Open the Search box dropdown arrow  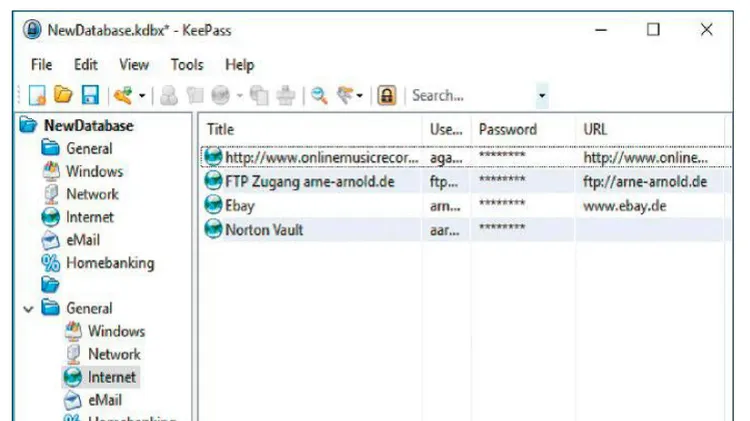(542, 96)
